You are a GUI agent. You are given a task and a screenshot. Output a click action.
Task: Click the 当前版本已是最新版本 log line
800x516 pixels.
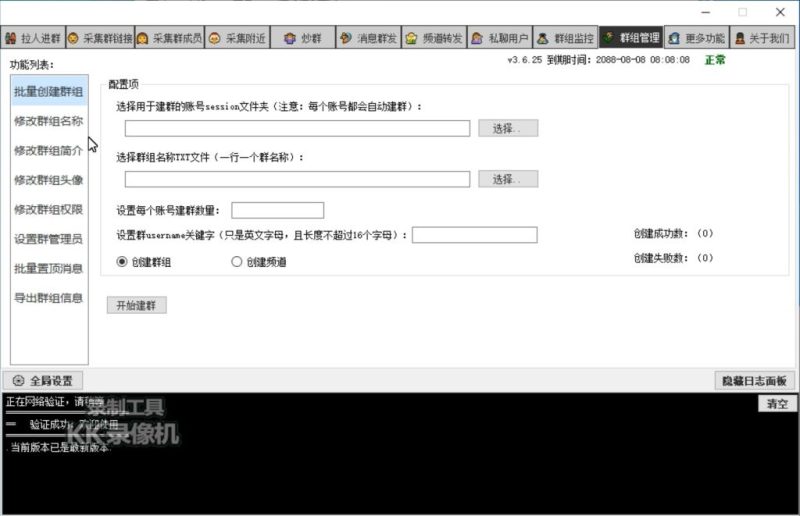(x=60, y=448)
